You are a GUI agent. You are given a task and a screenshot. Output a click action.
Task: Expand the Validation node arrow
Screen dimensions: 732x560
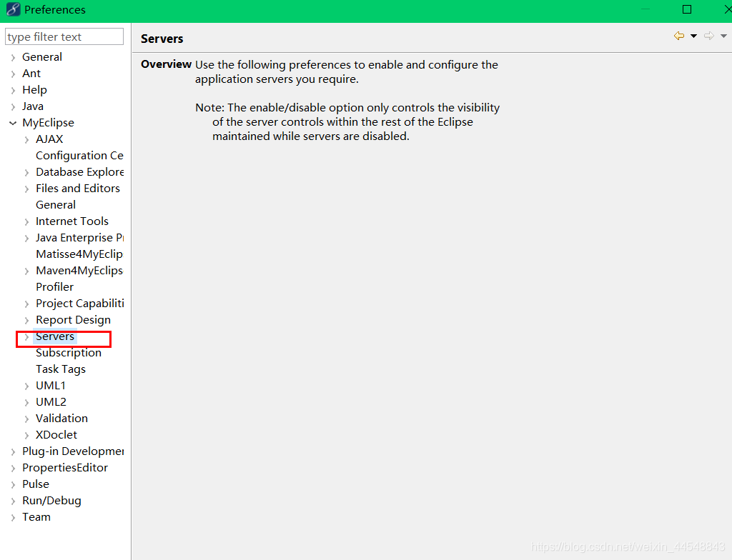click(x=26, y=419)
